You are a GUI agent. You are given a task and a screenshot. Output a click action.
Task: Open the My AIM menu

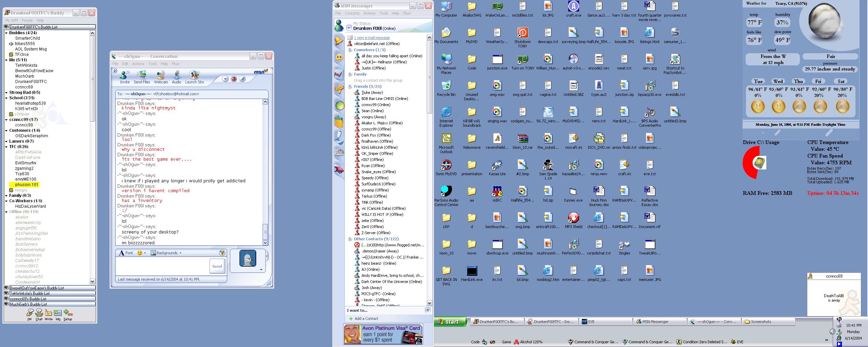click(12, 20)
